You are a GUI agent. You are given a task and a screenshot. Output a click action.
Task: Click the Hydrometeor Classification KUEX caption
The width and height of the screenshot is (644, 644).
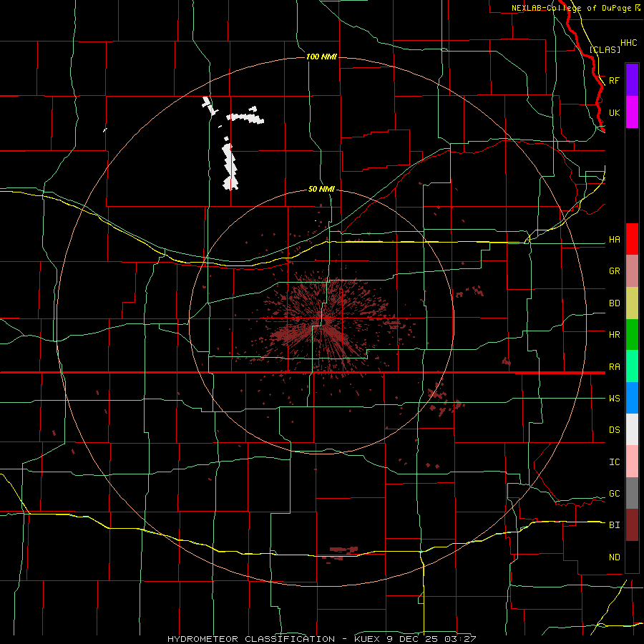[x=321, y=639]
